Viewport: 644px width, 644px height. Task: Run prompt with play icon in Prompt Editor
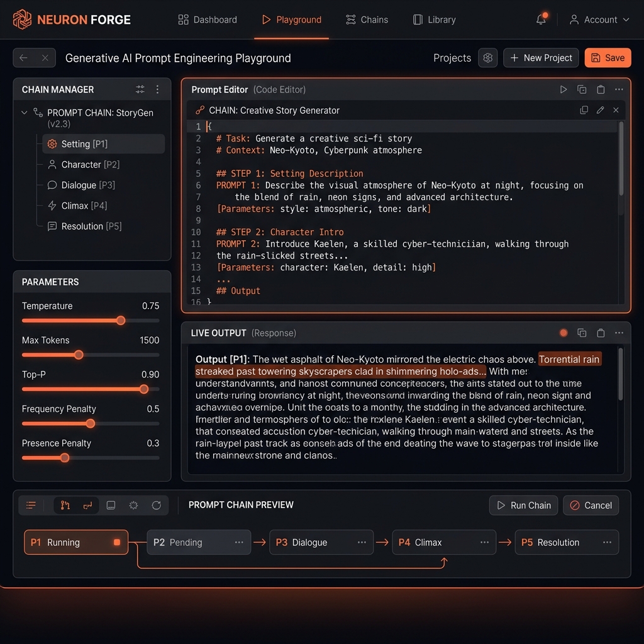click(563, 89)
